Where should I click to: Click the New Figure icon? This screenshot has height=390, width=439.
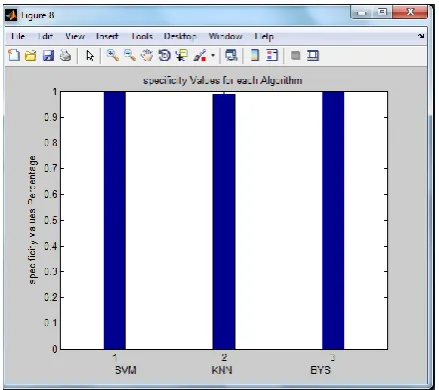click(14, 55)
